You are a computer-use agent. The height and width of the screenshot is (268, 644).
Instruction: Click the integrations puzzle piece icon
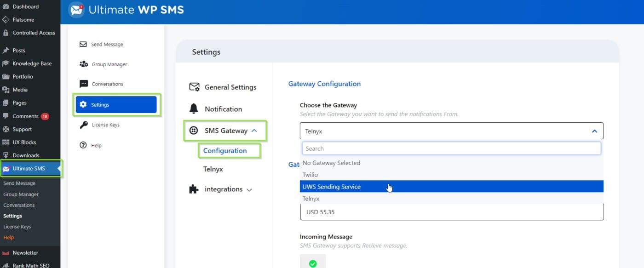point(194,189)
